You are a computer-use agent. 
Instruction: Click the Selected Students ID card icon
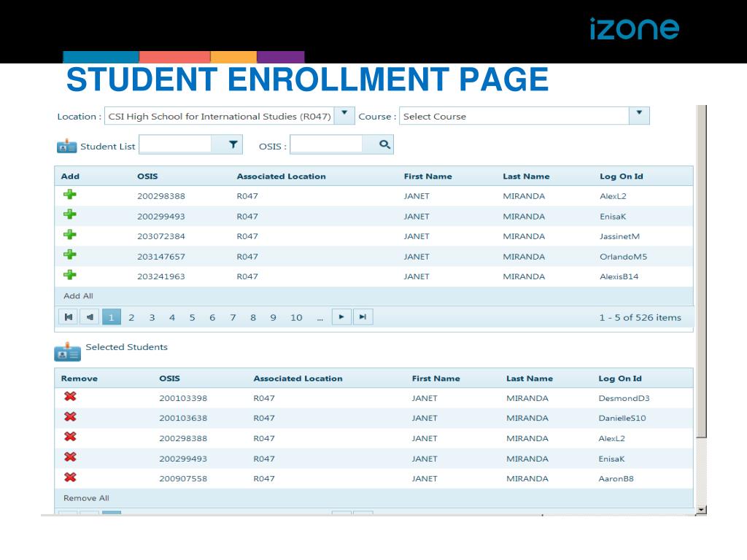click(x=67, y=352)
